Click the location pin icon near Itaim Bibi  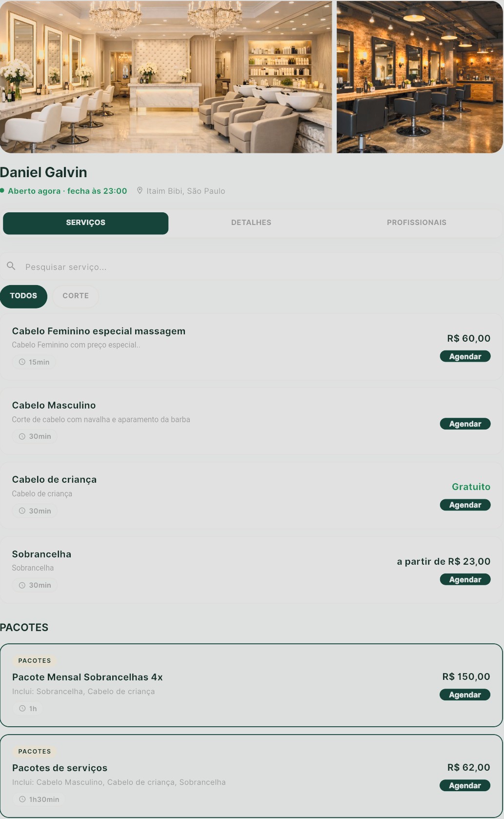(140, 190)
